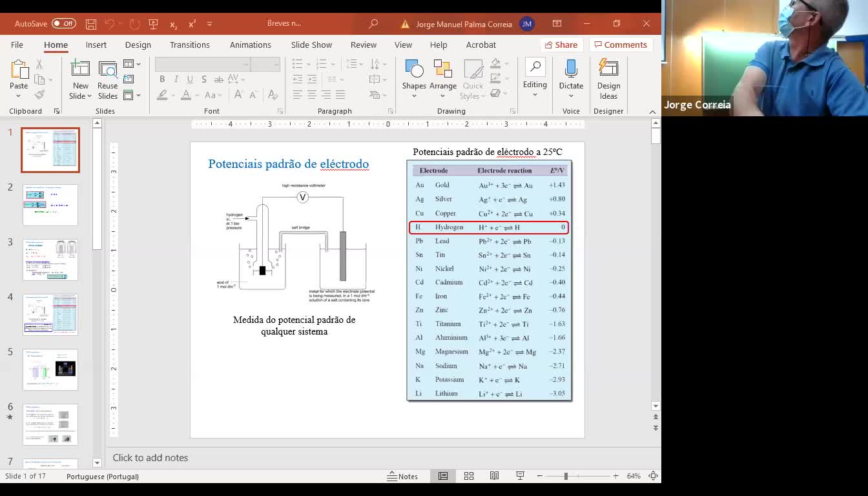Viewport: 868px width, 496px height.
Task: Click the Dictate microphone icon
Action: point(571,70)
